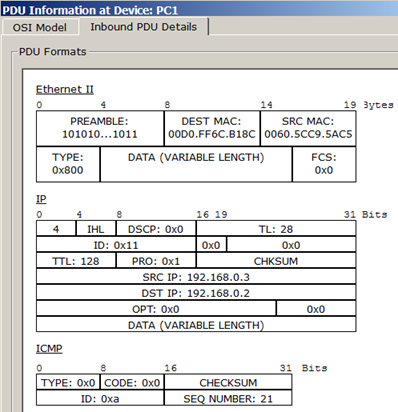Click the Ethernet II header title
This screenshot has height=412, width=398.
point(65,89)
